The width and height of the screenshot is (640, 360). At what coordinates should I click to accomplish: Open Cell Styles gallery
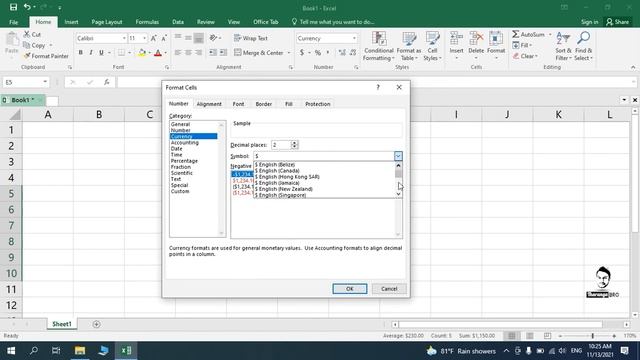pyautogui.click(x=432, y=46)
